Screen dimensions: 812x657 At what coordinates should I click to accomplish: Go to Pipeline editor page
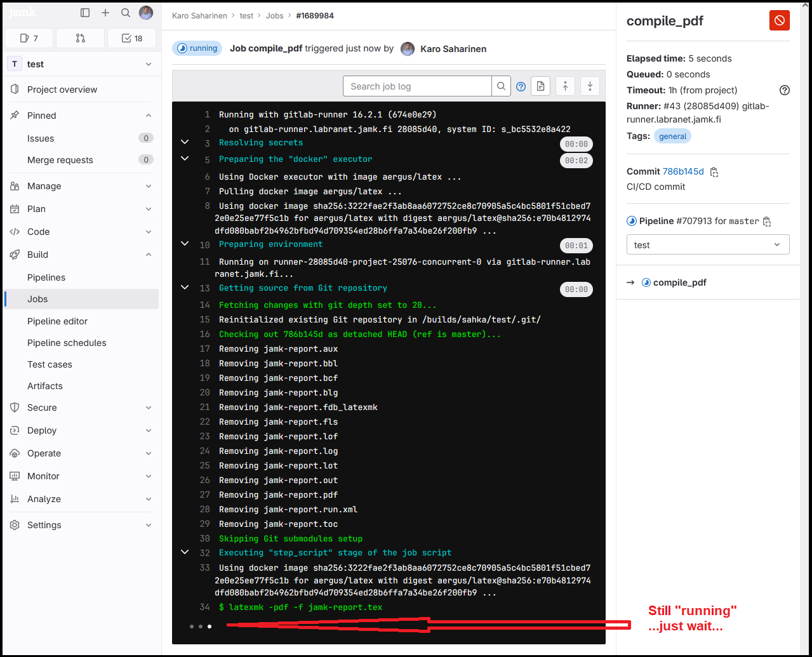click(x=57, y=321)
